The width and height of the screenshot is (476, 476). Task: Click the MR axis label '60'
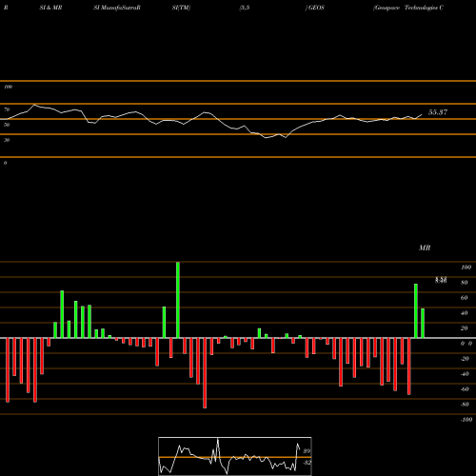(x=465, y=298)
